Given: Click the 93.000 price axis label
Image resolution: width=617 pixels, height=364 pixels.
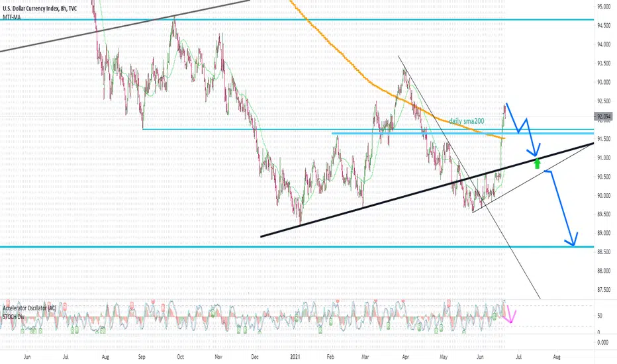Looking at the screenshot, I should (x=604, y=82).
